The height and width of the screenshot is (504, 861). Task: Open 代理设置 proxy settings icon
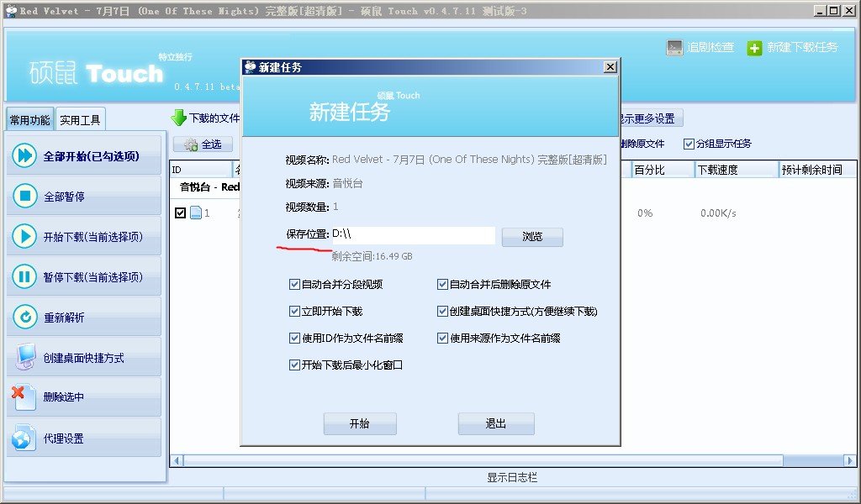(x=24, y=437)
